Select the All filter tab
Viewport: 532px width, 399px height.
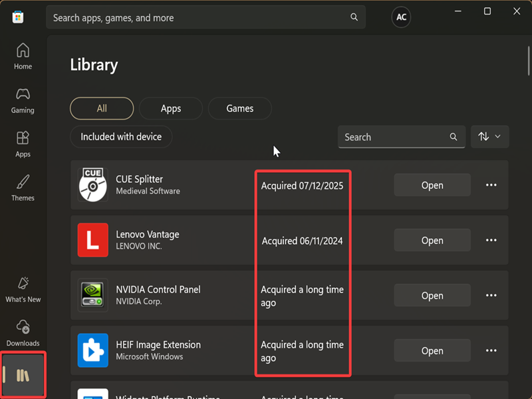102,108
